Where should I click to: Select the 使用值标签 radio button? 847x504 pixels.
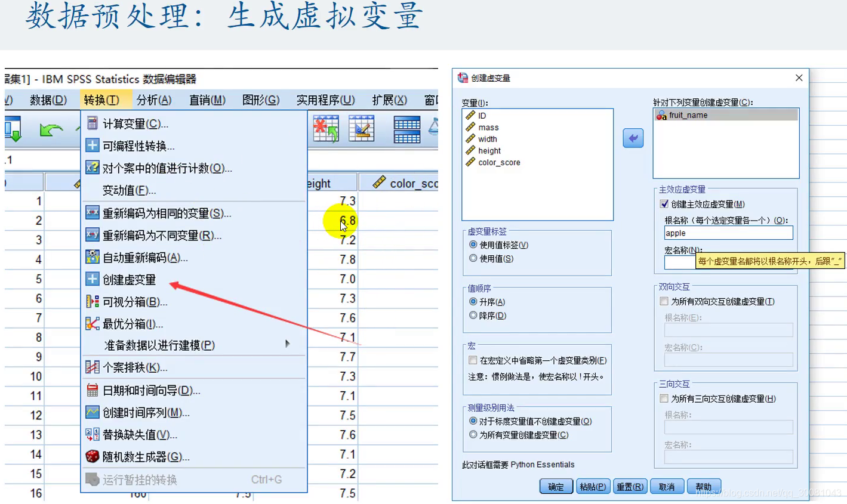473,245
